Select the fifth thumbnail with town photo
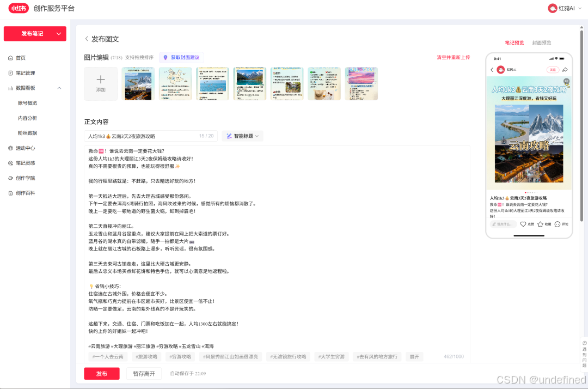Screen dimensions: 588x389 [287, 84]
